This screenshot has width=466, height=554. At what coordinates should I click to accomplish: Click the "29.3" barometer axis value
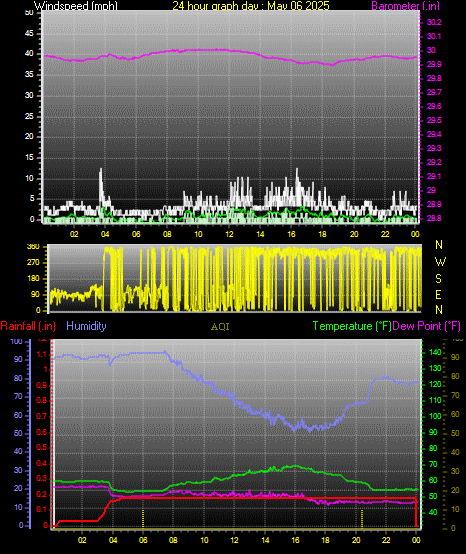pos(434,148)
